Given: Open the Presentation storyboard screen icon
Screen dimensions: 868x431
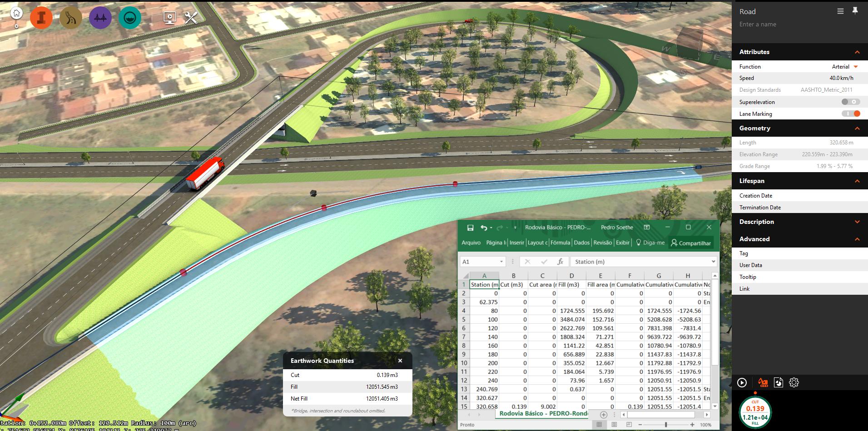Looking at the screenshot, I should [169, 18].
